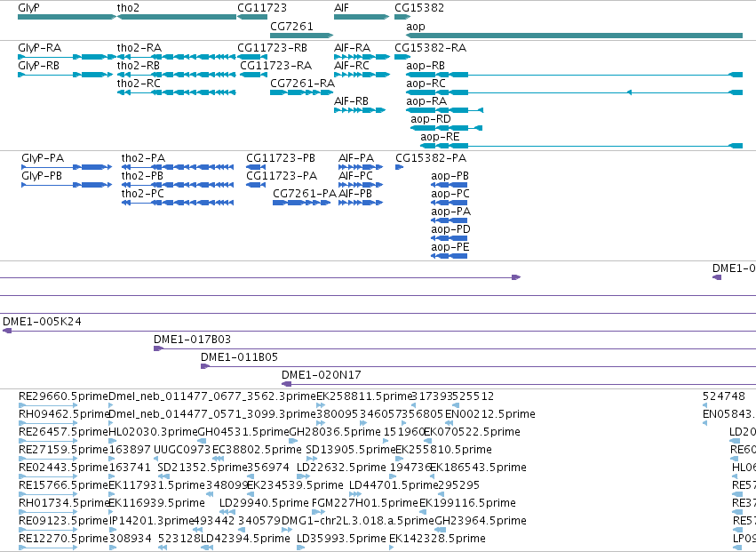Viewport: 756px width, 552px height.
Task: Select the AIF-RA transcript label
Action: 352,48
